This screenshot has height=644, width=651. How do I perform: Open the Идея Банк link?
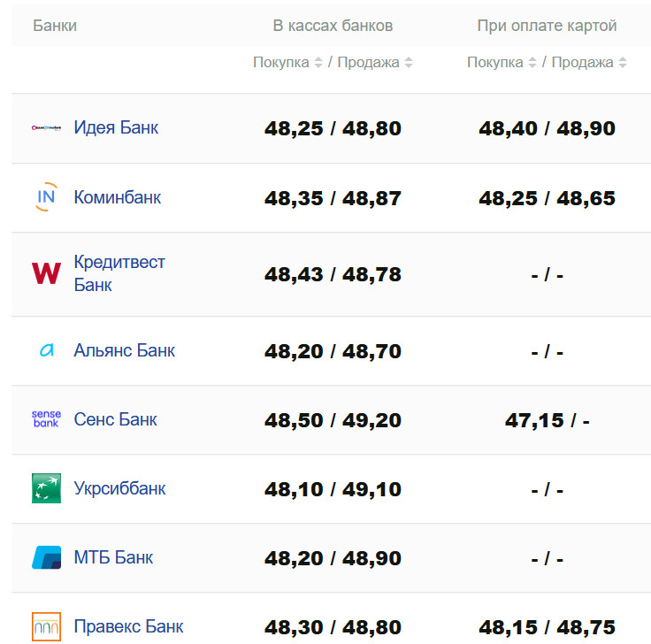116,127
